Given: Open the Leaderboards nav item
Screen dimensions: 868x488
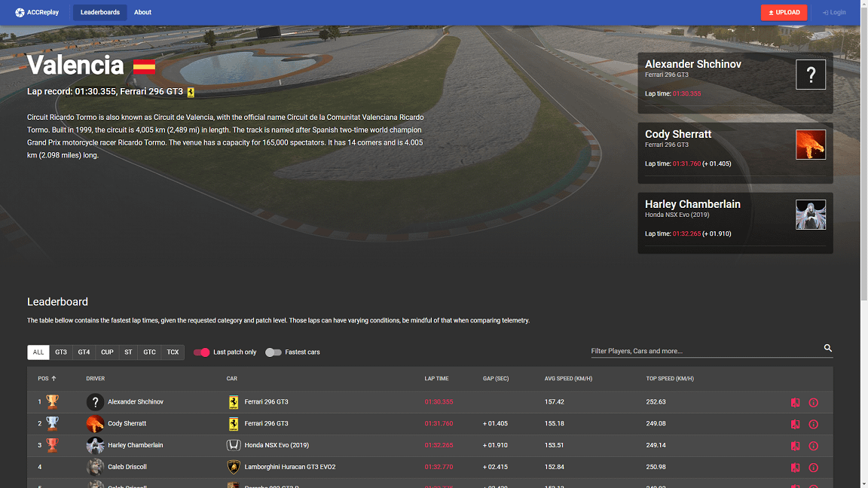Looking at the screenshot, I should coord(100,12).
